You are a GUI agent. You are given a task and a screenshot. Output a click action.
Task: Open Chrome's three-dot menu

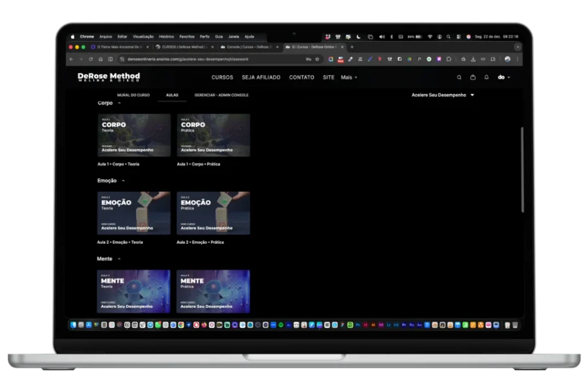click(x=517, y=59)
